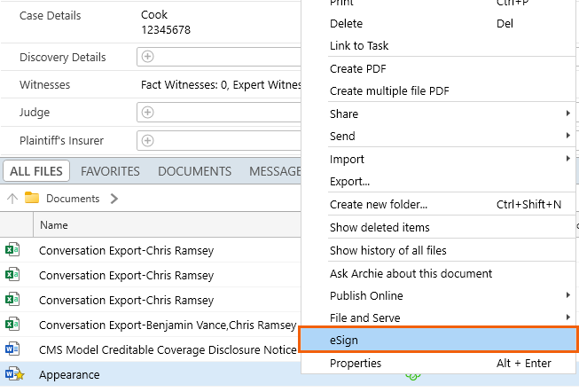Click the plus icon in Plaintiff's Insurer field

[x=148, y=141]
